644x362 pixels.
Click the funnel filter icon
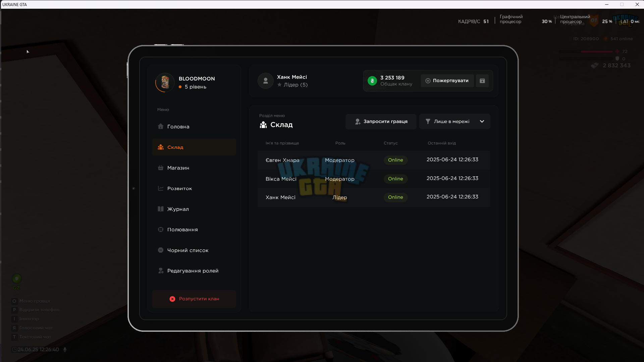[x=428, y=121]
